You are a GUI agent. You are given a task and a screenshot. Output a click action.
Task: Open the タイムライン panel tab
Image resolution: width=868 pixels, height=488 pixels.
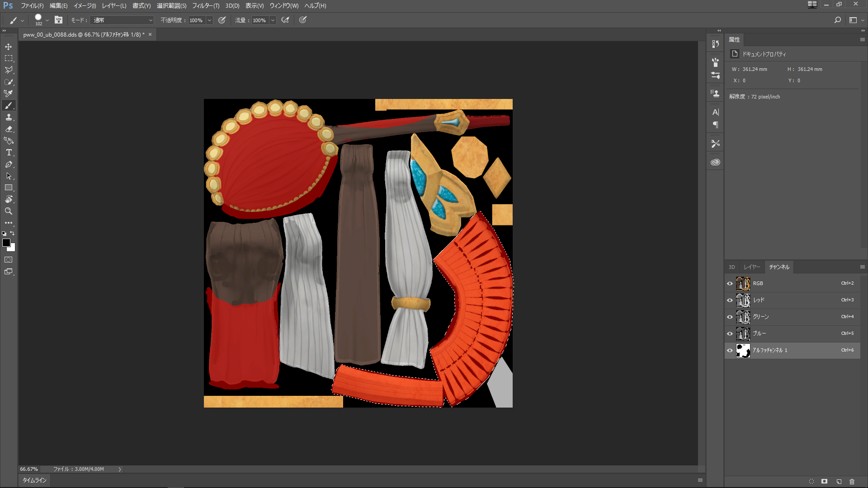point(34,480)
